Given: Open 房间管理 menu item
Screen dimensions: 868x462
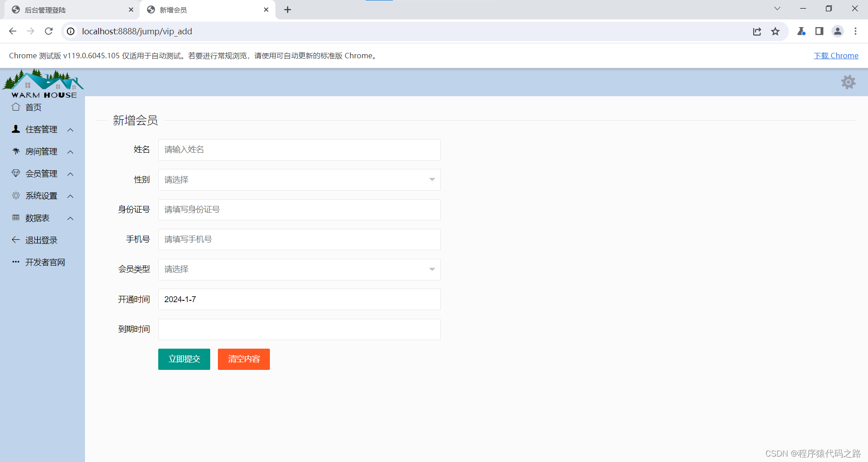Looking at the screenshot, I should [42, 151].
